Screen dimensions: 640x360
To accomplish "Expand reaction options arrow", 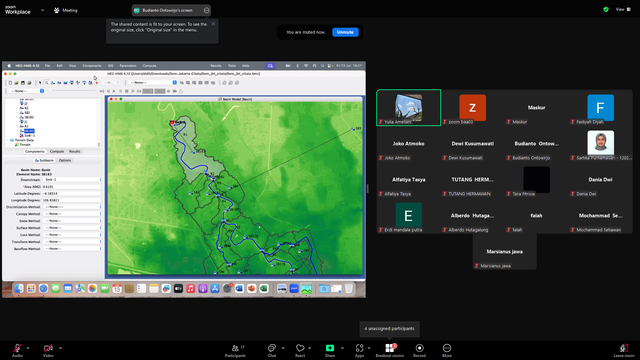I will [x=309, y=348].
